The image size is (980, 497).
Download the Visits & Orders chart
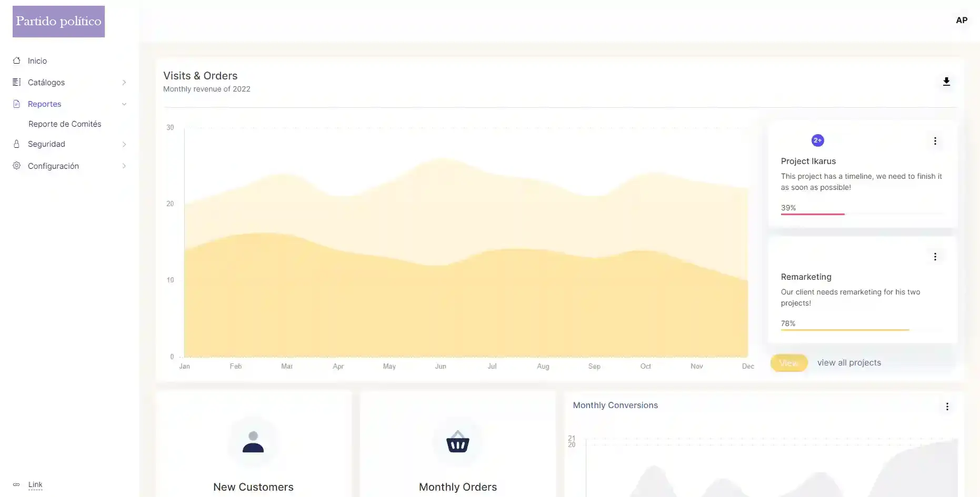946,82
